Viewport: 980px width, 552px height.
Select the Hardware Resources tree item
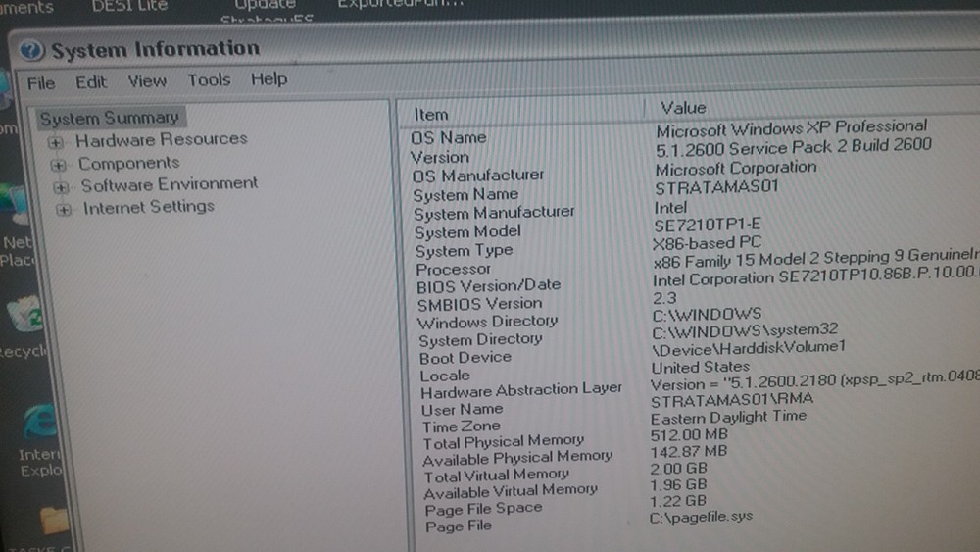(162, 139)
